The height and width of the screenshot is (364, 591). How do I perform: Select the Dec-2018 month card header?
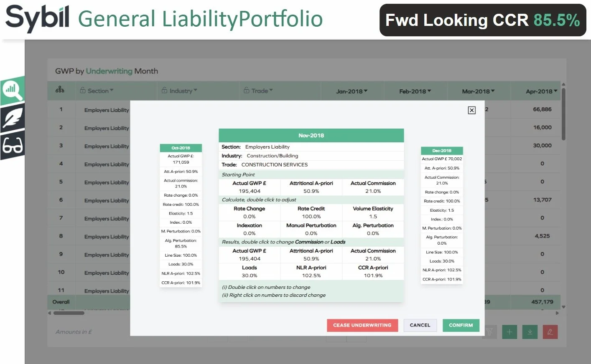(x=442, y=151)
